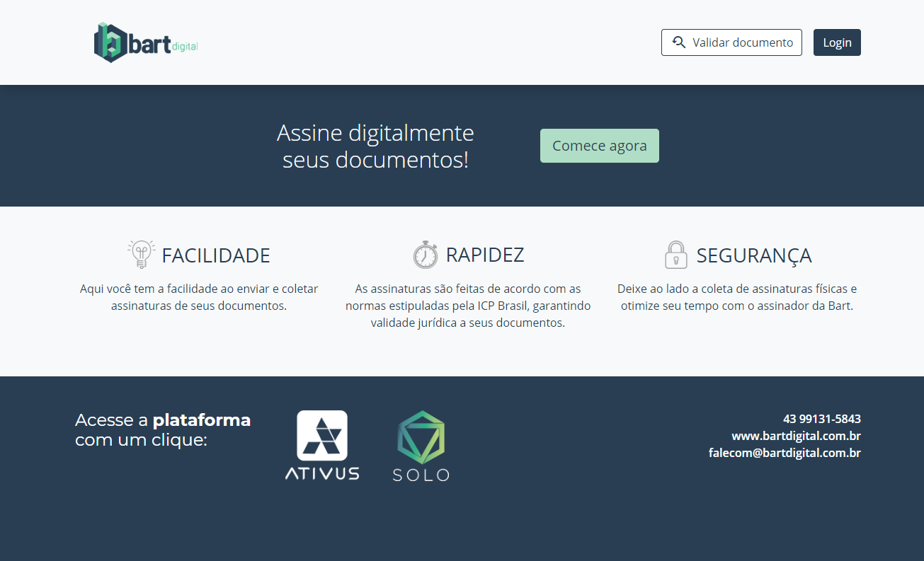Click the SEGURANÇA heading

pyautogui.click(x=754, y=256)
